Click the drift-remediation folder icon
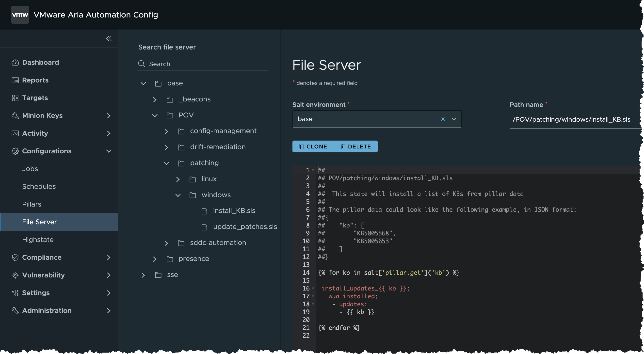The height and width of the screenshot is (354, 644). click(181, 147)
